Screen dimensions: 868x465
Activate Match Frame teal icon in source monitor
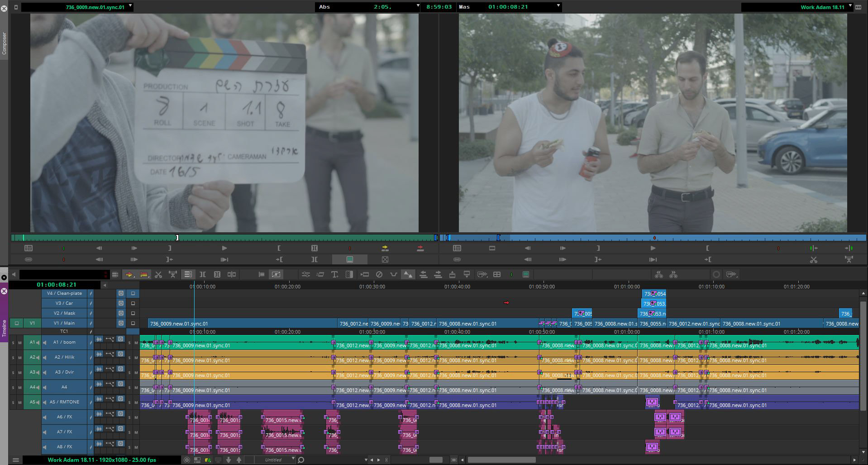(x=350, y=259)
